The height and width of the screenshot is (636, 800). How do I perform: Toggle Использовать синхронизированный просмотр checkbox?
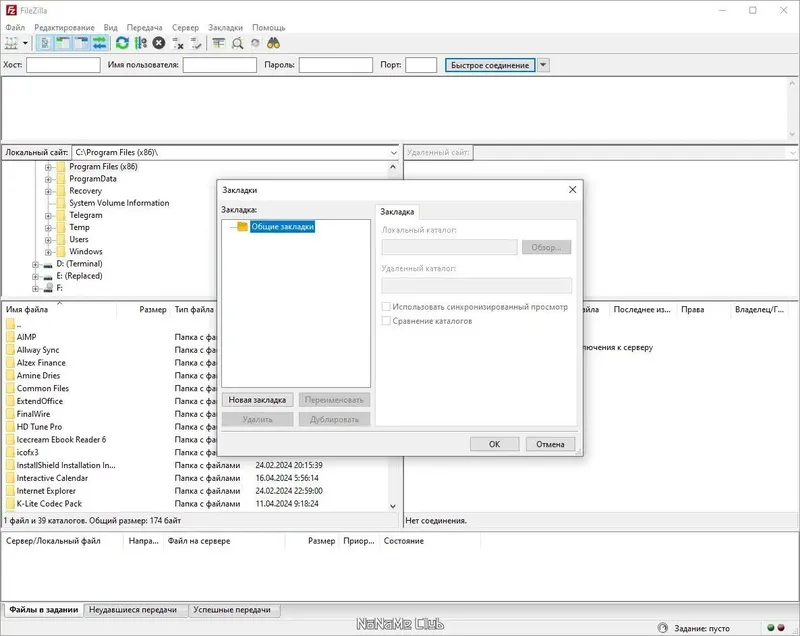(386, 307)
